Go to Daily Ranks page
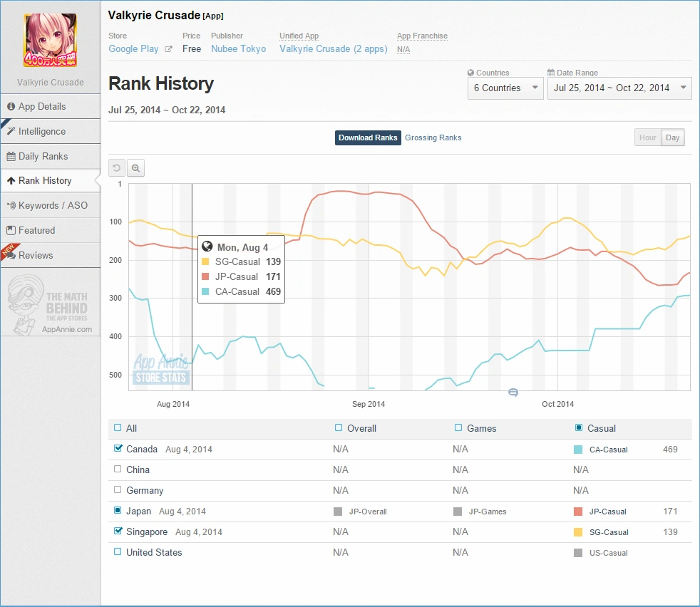 (51, 156)
